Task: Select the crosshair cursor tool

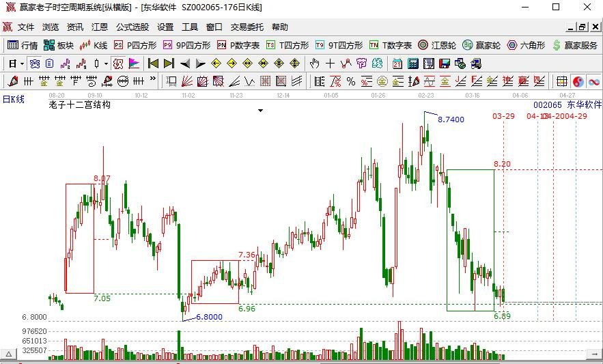Action: tap(331, 64)
